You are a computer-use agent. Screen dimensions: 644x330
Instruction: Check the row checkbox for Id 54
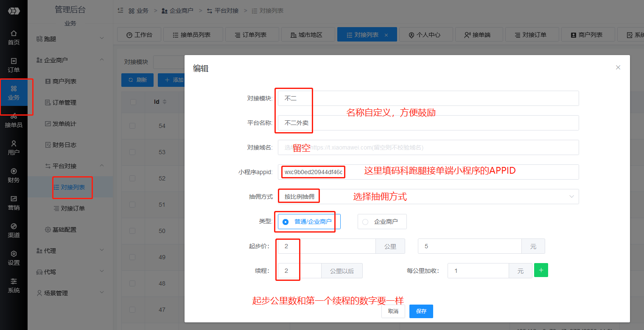(x=133, y=126)
